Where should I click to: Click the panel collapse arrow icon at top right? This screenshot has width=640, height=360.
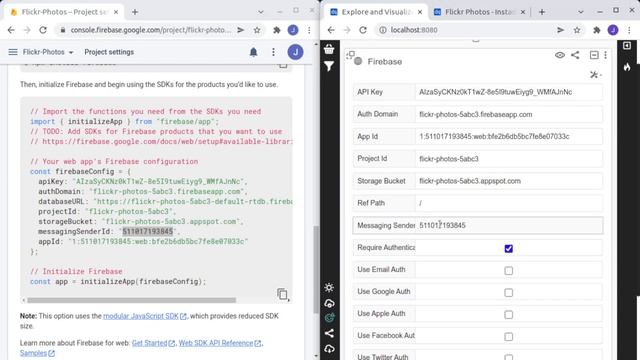[627, 45]
